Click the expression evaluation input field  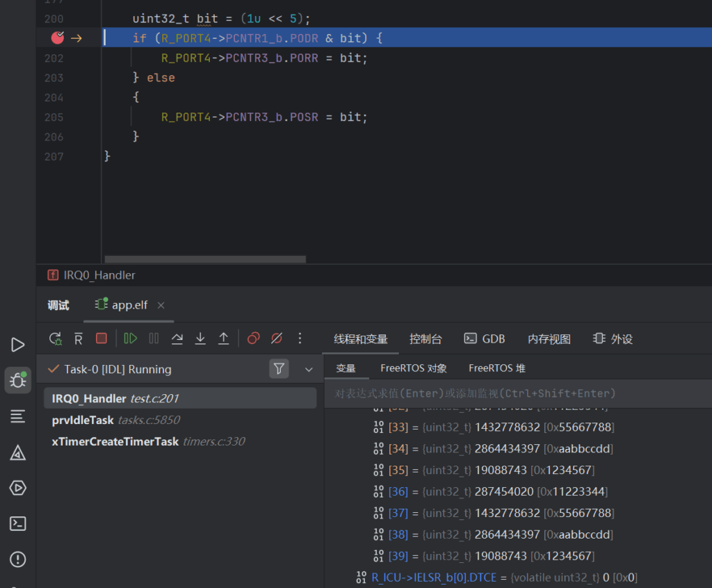click(518, 393)
